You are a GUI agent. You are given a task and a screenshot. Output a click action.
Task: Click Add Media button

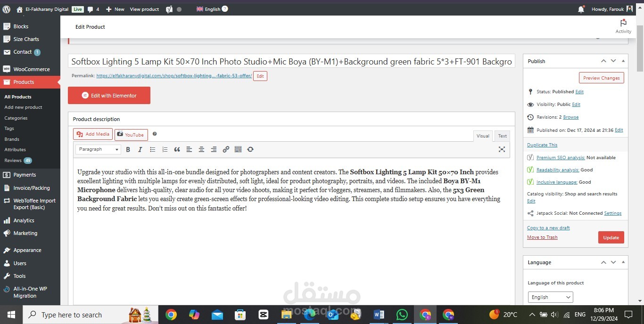pyautogui.click(x=93, y=134)
